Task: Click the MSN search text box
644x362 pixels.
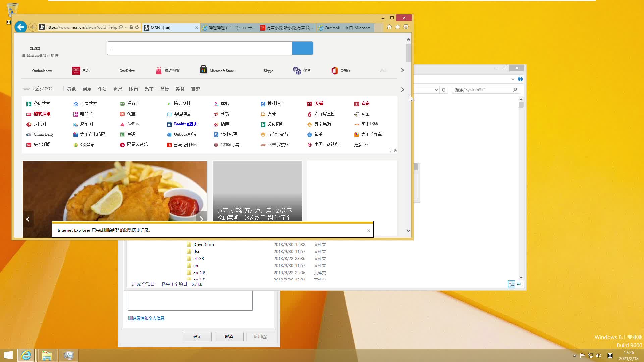Action: coord(200,48)
